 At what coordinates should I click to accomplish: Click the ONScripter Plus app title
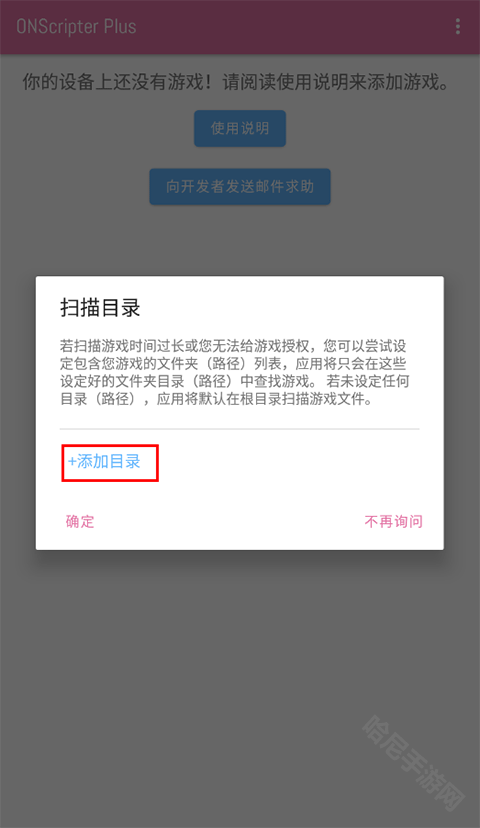[x=76, y=26]
